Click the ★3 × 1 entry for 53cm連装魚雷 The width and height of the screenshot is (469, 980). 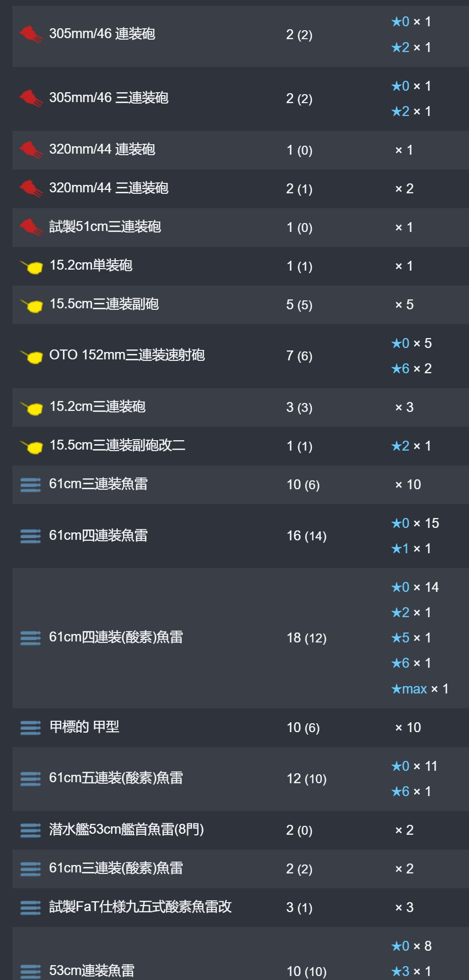point(412,971)
